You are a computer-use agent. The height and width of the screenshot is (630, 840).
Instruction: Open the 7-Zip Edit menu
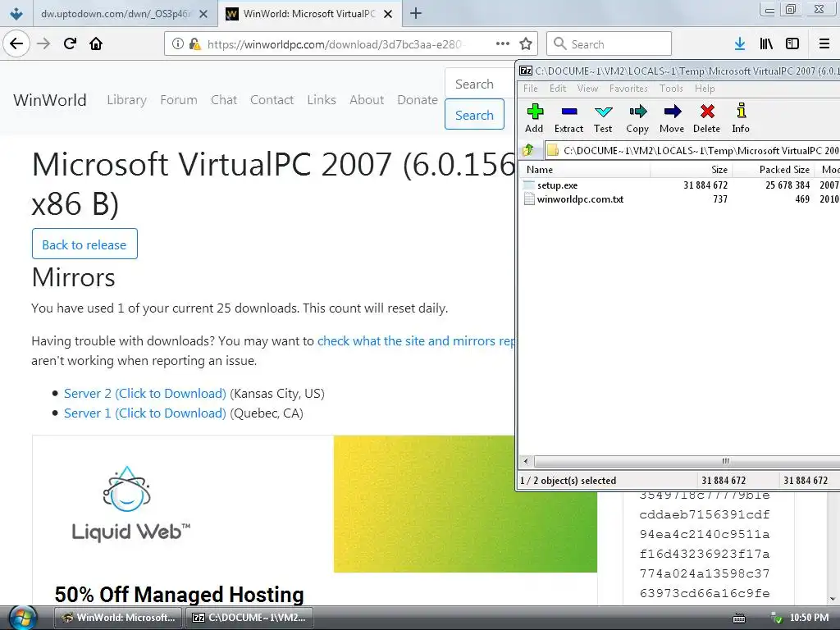point(558,89)
